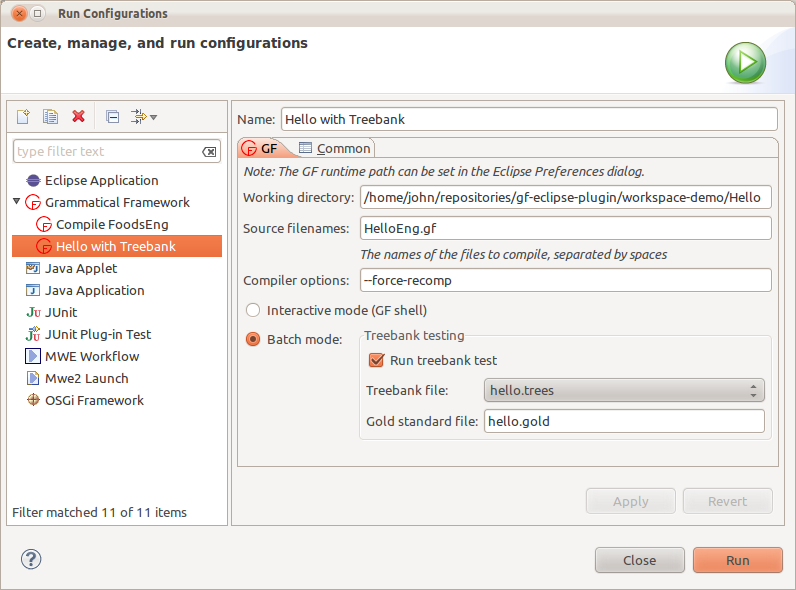Duplicate the selected launch configuration
The image size is (796, 590).
[x=50, y=117]
